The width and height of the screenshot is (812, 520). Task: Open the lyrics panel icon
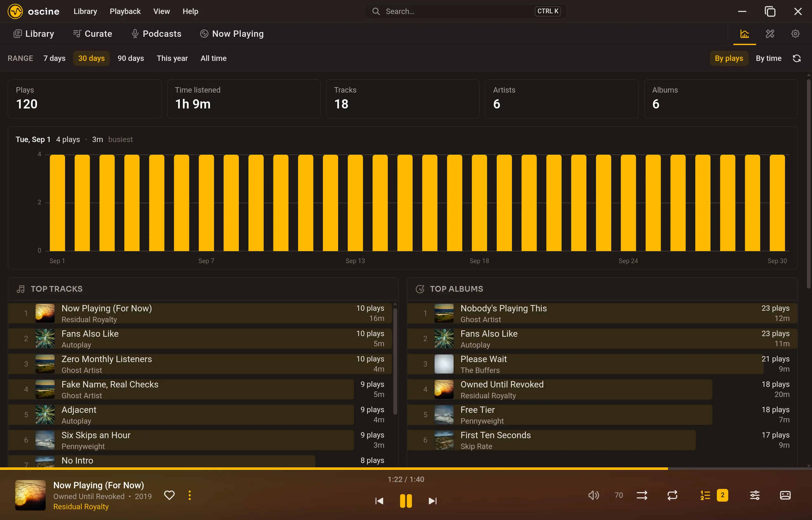pyautogui.click(x=785, y=495)
